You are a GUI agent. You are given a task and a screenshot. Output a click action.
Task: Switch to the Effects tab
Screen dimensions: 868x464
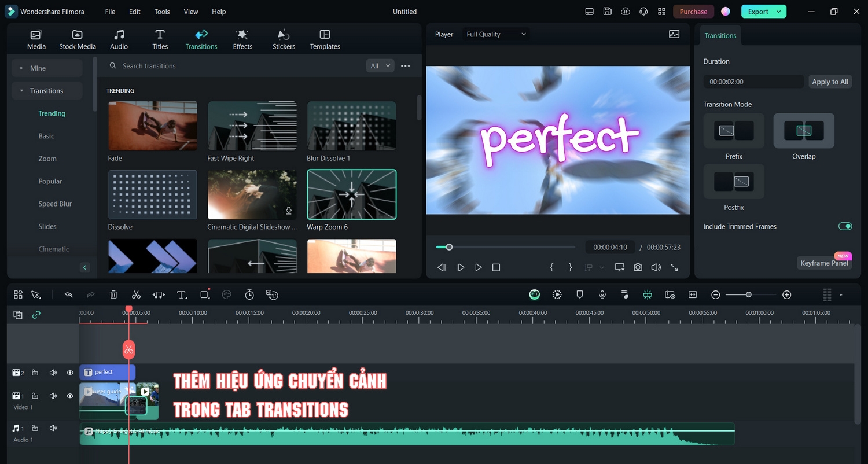(x=242, y=39)
